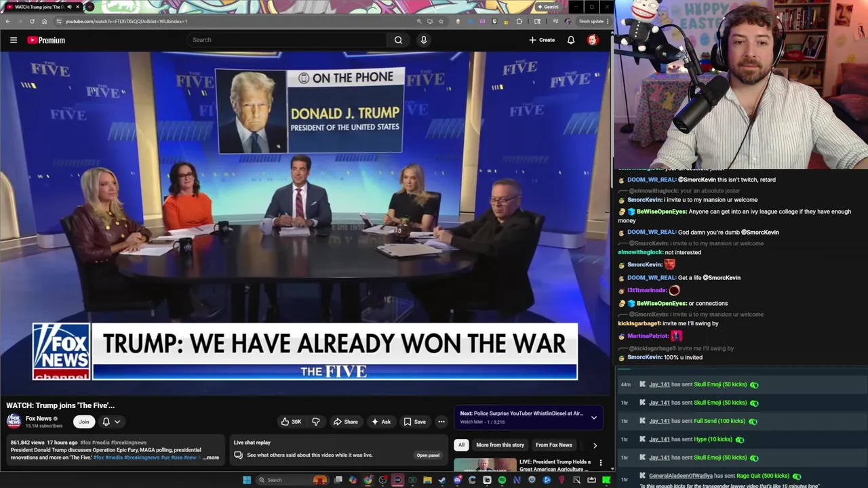Open the Fox News channel avatar

(14, 422)
